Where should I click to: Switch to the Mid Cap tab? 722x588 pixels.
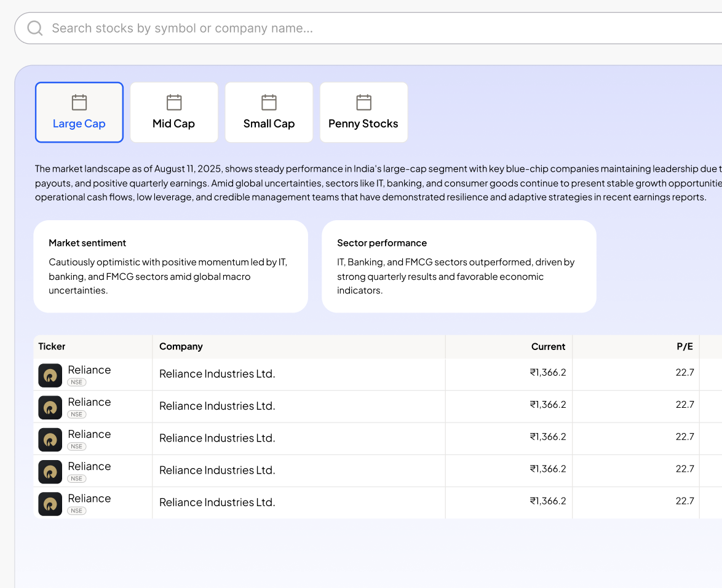(174, 113)
